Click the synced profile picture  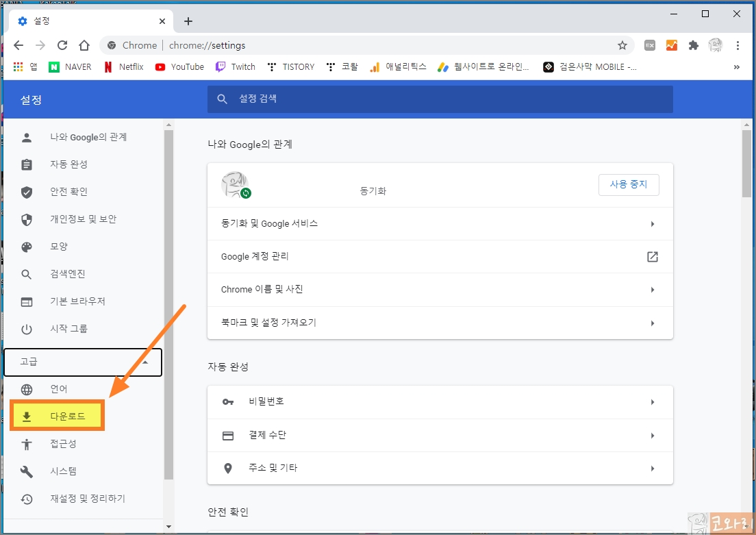[236, 185]
